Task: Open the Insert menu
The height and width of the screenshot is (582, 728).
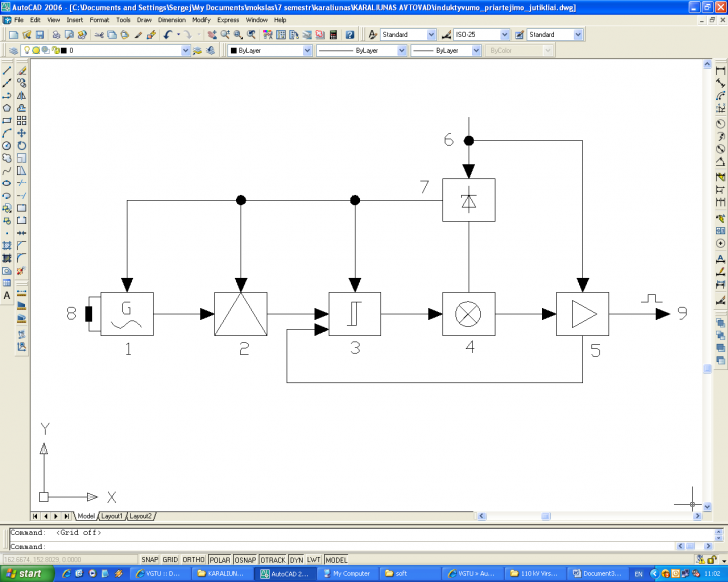Action: pyautogui.click(x=74, y=20)
